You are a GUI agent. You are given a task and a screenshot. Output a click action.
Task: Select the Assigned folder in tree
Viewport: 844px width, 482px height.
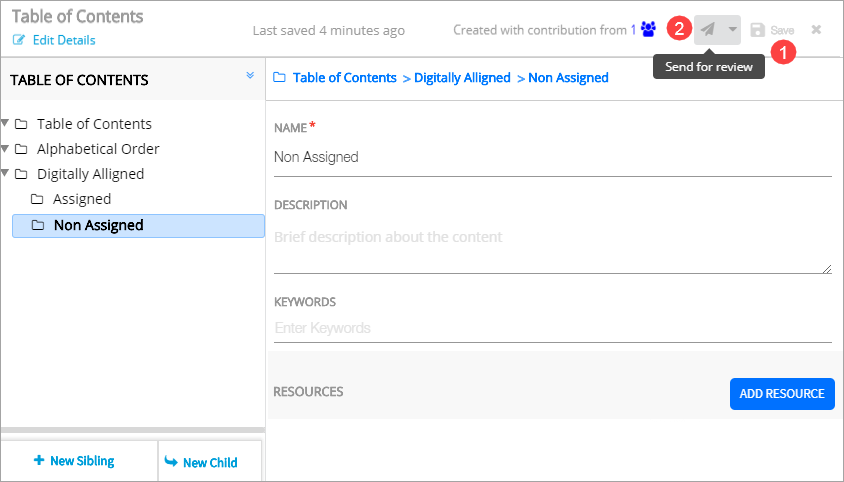click(81, 199)
